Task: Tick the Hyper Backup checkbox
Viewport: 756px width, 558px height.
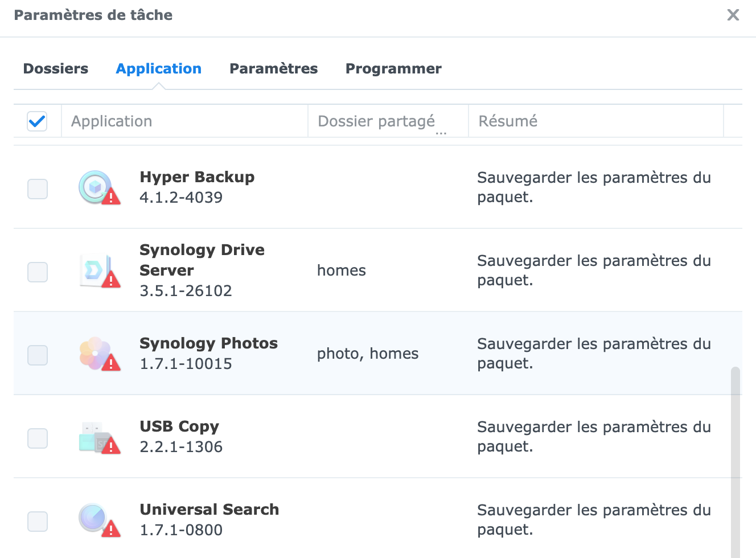Action: click(38, 189)
